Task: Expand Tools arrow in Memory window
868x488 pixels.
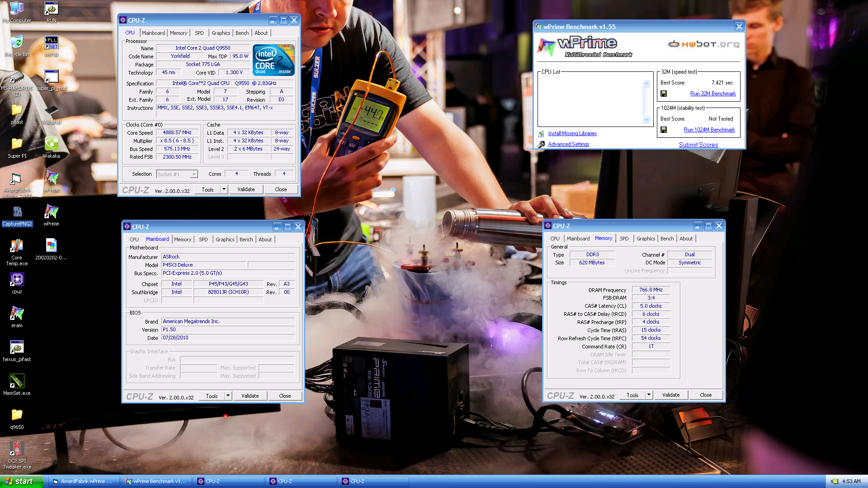Action: pos(649,395)
